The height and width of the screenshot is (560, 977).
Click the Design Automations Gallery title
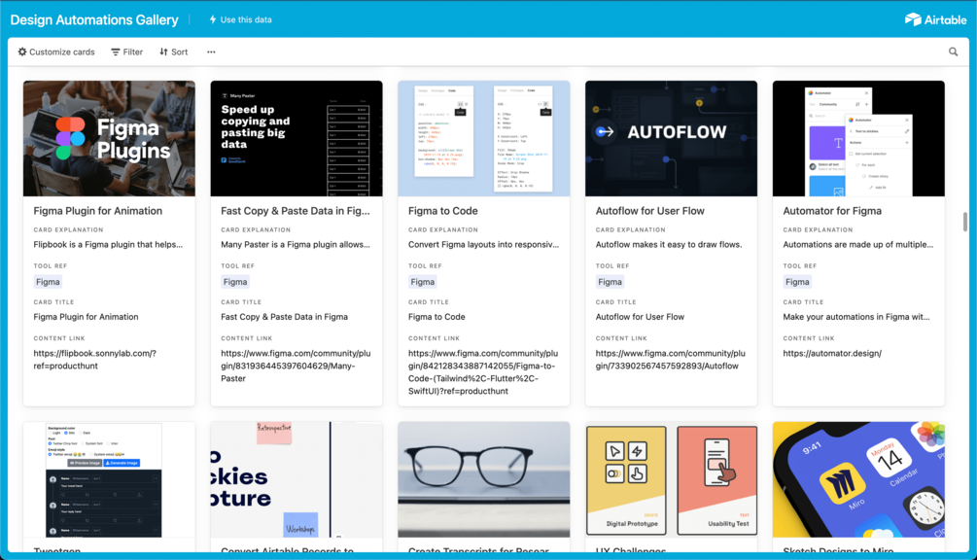click(94, 20)
